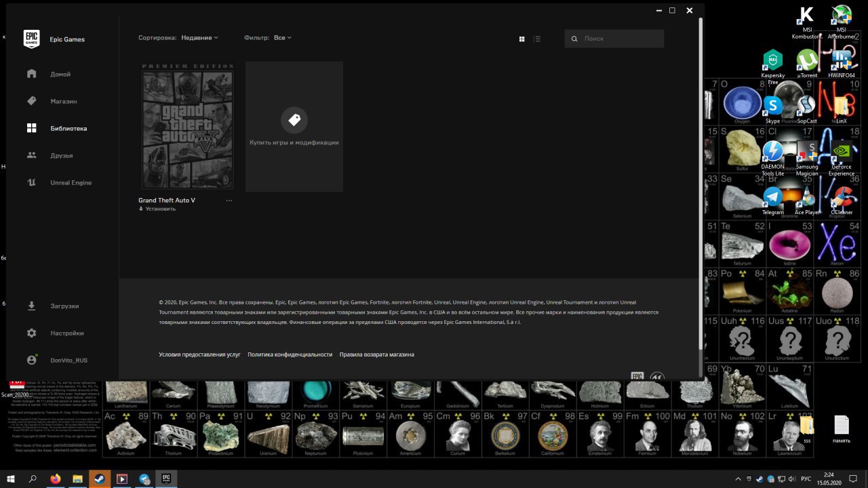
Task: Select the µTorrent desktop icon
Action: (807, 64)
